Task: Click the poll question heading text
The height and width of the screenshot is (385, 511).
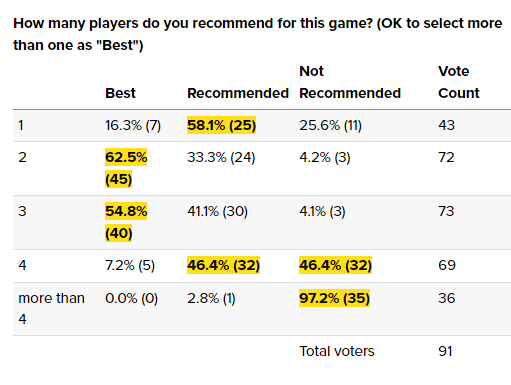Action: click(x=257, y=34)
